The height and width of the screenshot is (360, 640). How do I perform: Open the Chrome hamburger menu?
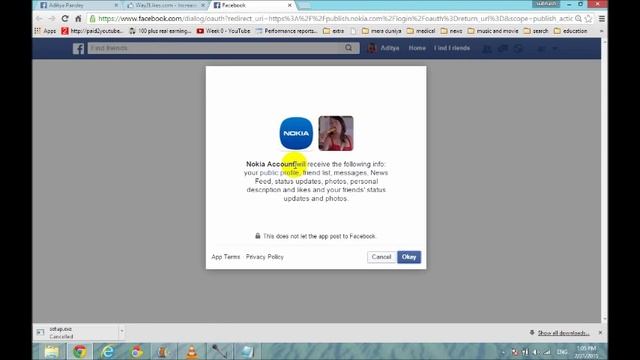[x=602, y=19]
